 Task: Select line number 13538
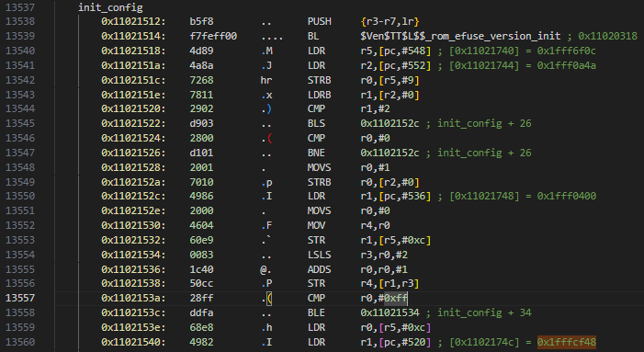click(x=20, y=21)
